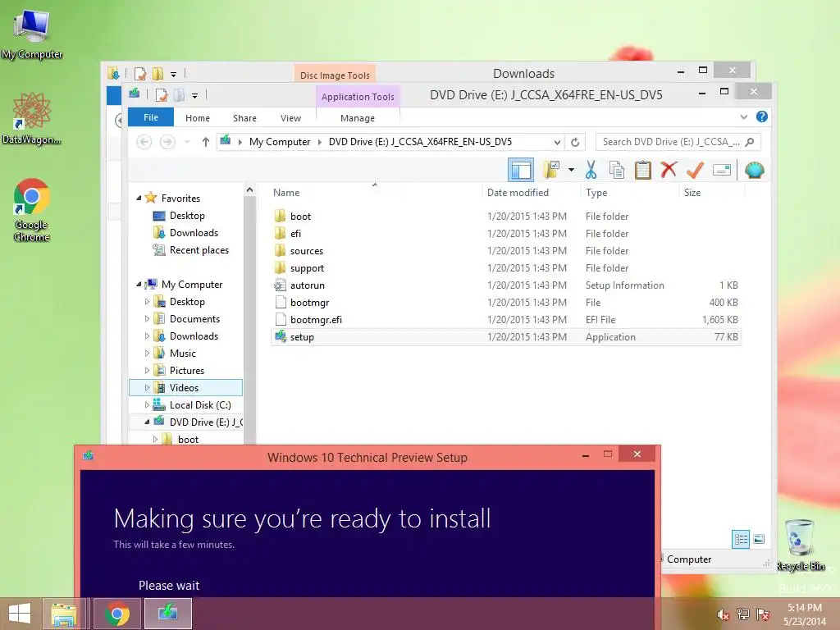Switch to the Home ribbon tab
Image resolution: width=840 pixels, height=630 pixels.
click(x=198, y=118)
